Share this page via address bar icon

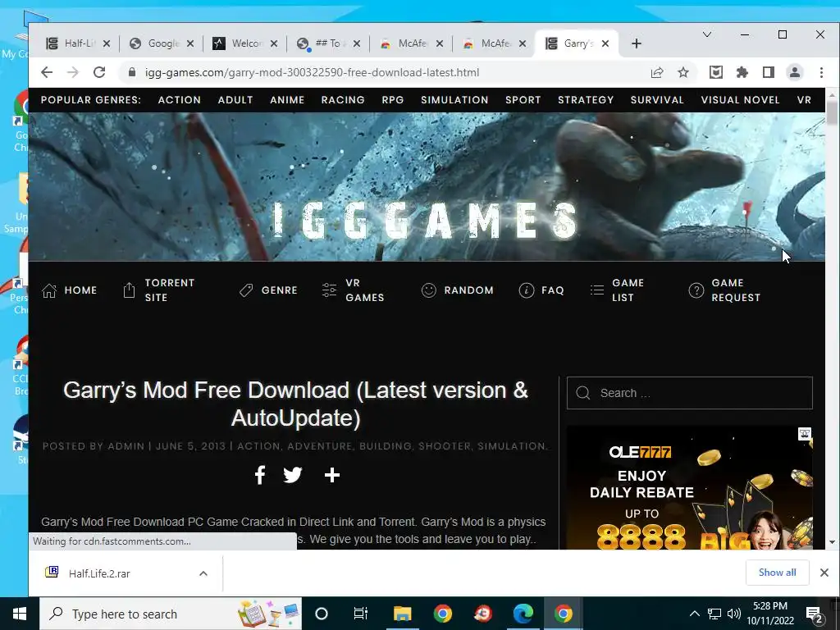tap(657, 72)
